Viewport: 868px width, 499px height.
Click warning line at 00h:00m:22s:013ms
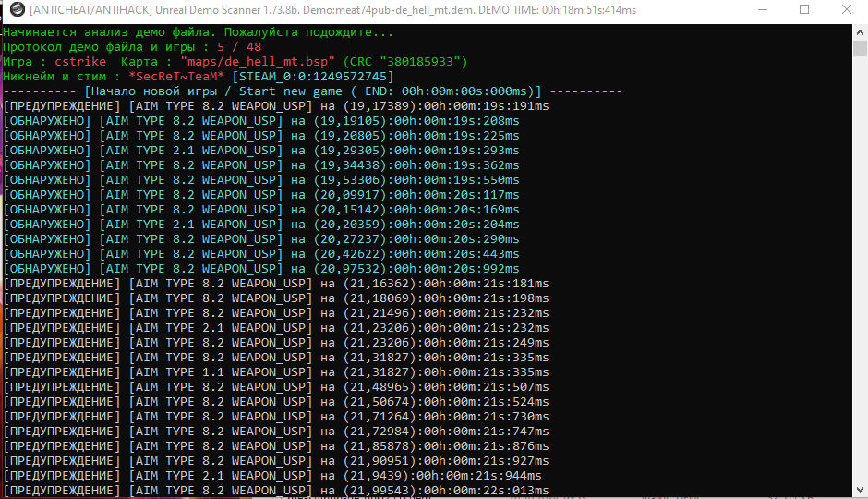tap(276, 490)
